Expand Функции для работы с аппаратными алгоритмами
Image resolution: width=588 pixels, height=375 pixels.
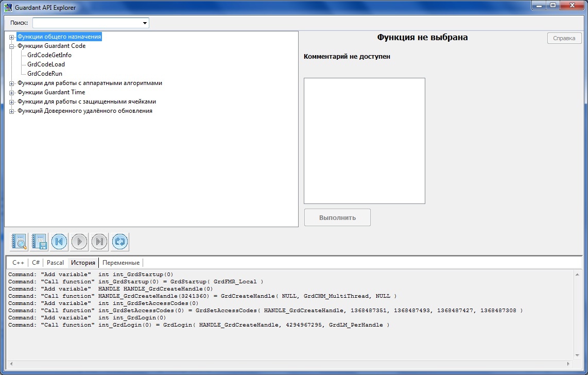coord(12,83)
